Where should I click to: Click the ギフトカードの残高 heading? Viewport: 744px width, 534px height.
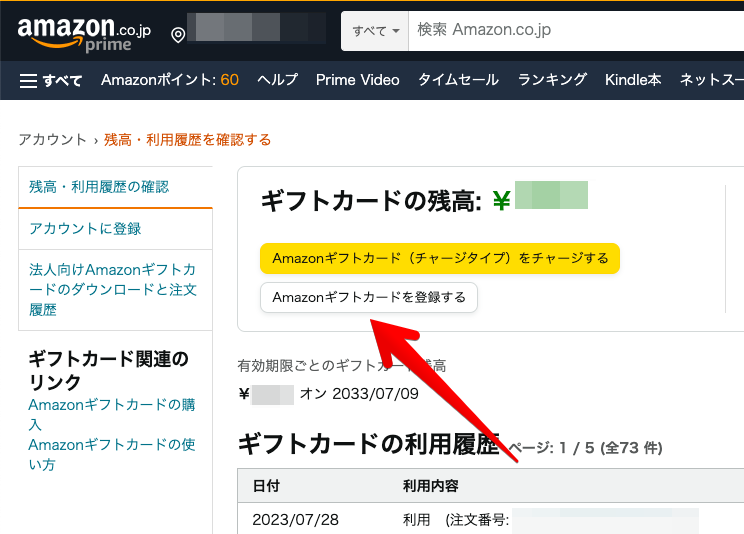click(371, 201)
